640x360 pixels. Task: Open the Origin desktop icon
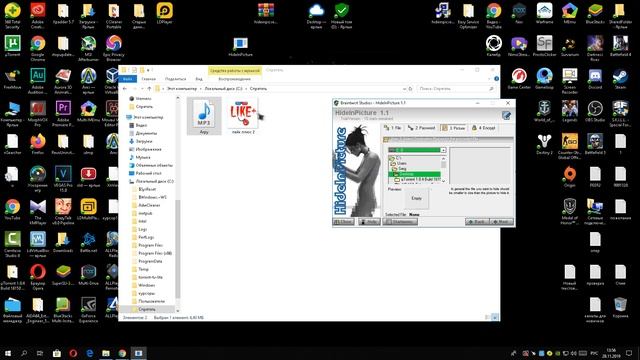[570, 176]
